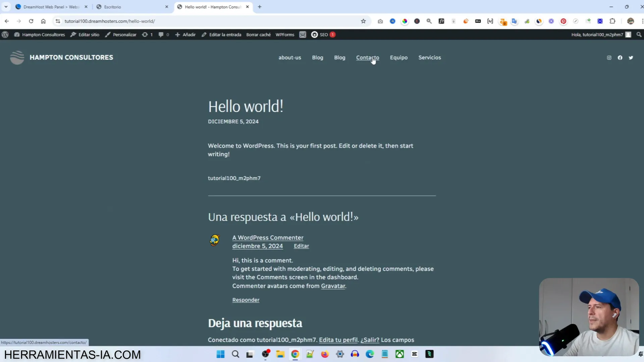Open the WordPress logo menu in admin bar
Image resolution: width=644 pixels, height=362 pixels.
(5, 35)
